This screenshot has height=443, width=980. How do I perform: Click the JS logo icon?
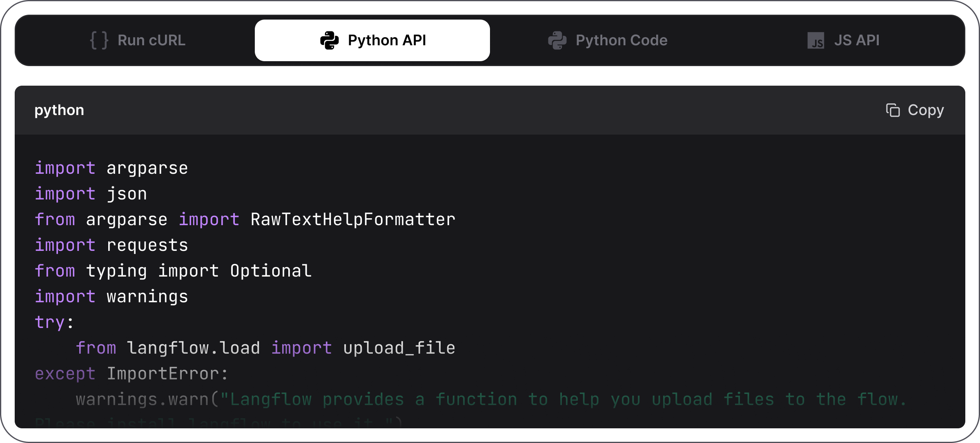tap(816, 40)
